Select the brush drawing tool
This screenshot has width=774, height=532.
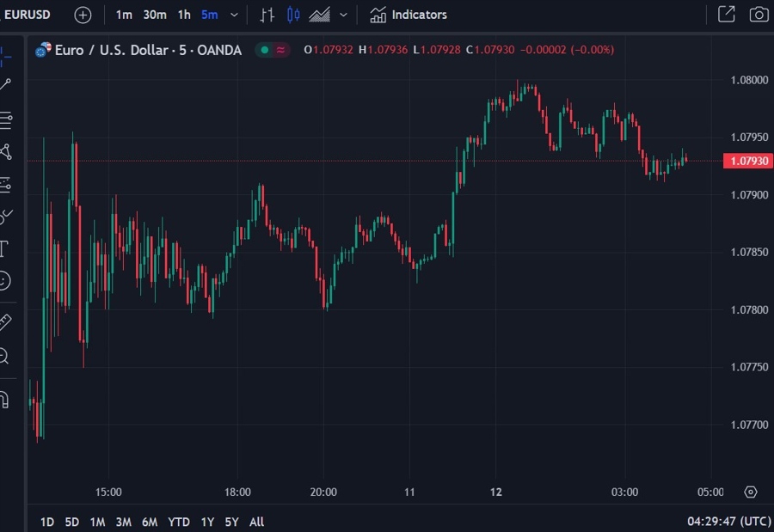pyautogui.click(x=6, y=217)
